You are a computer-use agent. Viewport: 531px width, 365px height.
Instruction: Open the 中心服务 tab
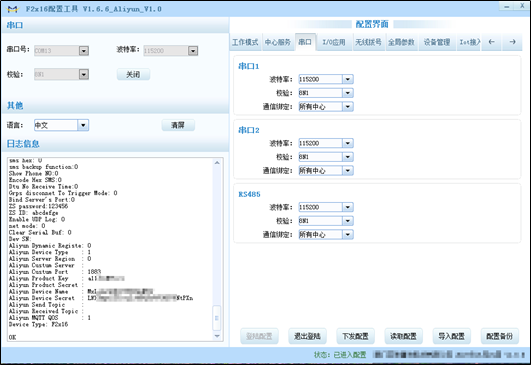point(278,42)
